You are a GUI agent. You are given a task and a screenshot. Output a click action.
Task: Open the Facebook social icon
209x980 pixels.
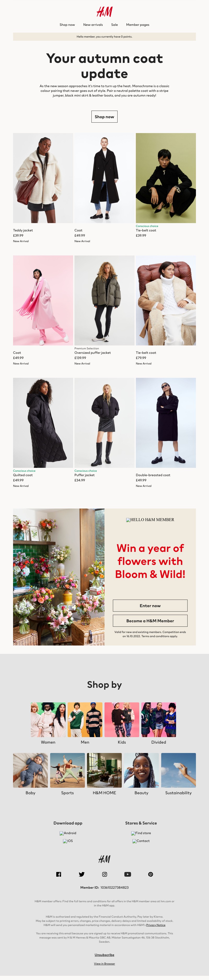[59, 874]
